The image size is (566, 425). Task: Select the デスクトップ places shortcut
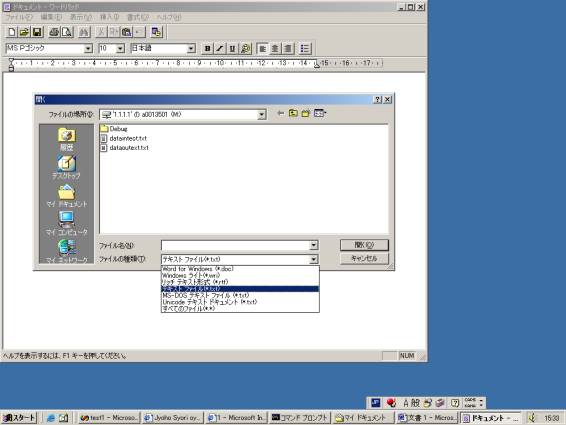click(66, 168)
